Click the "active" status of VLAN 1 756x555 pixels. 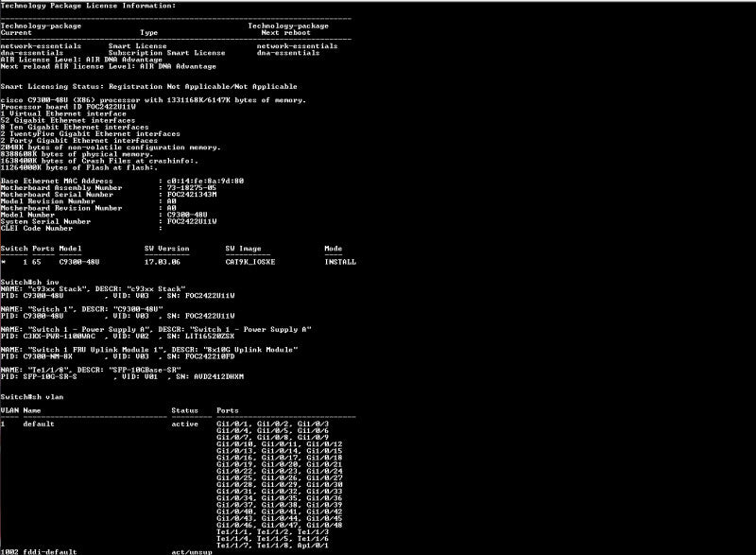pyautogui.click(x=184, y=425)
